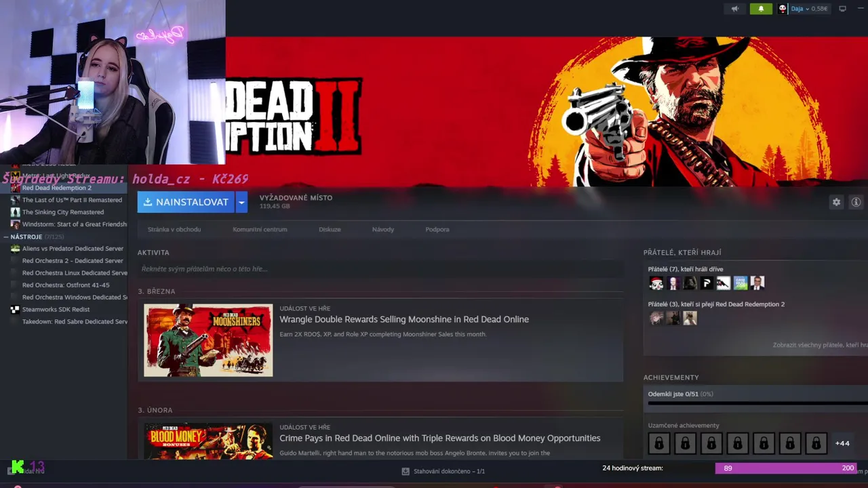This screenshot has width=868, height=488.
Task: Click The Last of Us Part II icon
Action: coord(15,200)
